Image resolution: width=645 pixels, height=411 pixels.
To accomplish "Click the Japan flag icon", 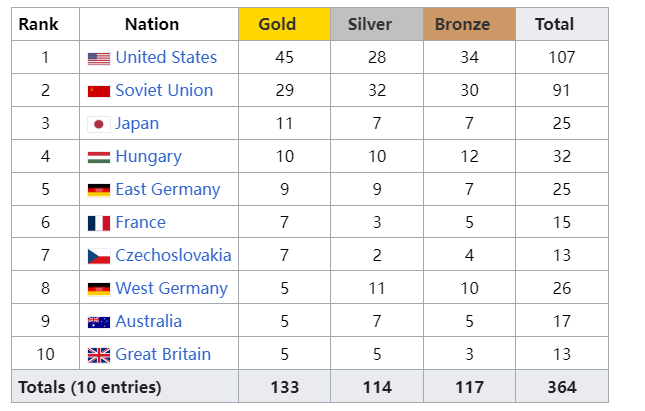I will pos(98,124).
